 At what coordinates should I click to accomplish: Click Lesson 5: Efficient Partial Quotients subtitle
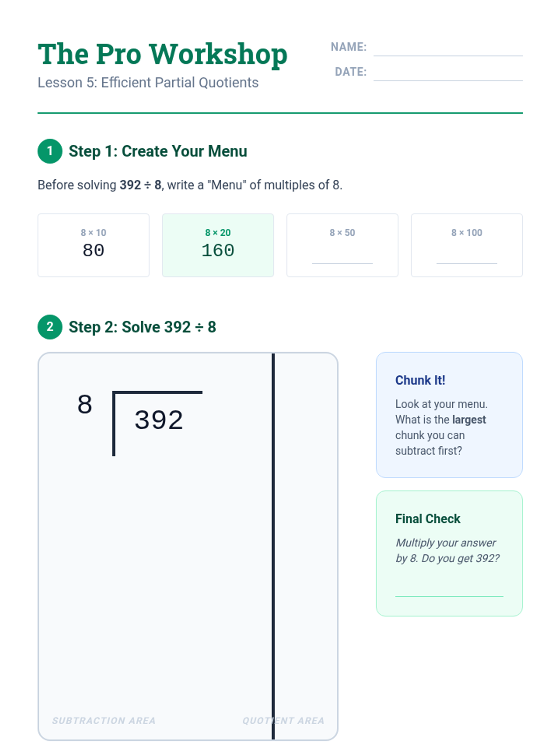point(148,83)
